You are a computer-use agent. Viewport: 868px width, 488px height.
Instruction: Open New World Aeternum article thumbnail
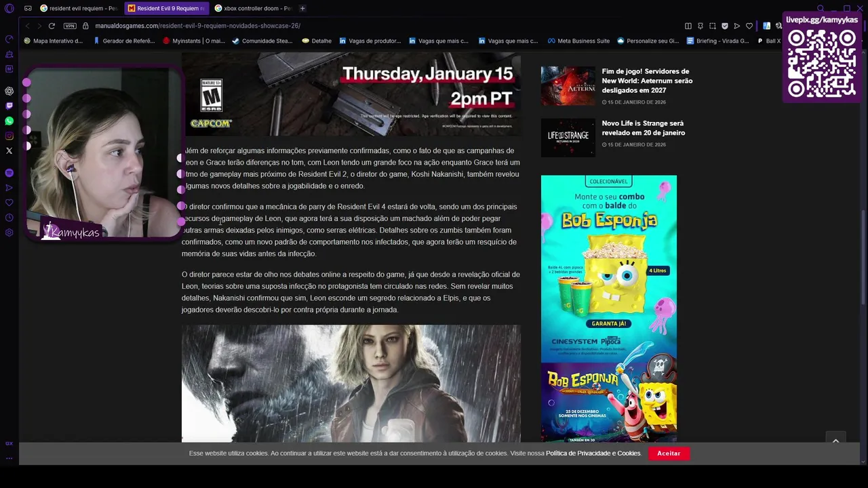coord(568,85)
